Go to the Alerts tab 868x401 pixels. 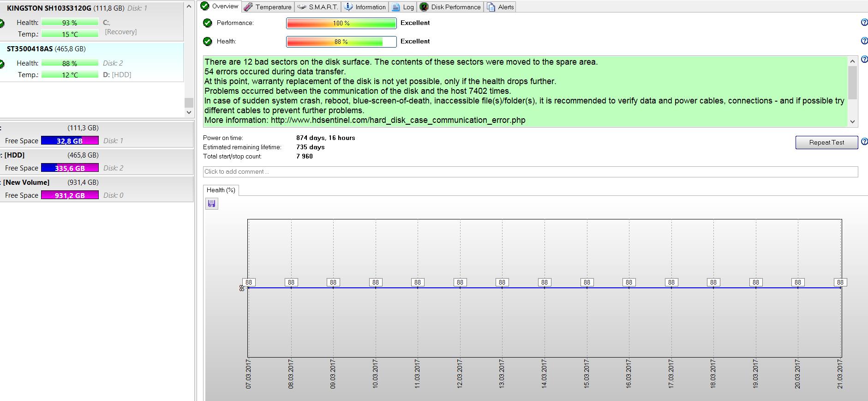pyautogui.click(x=501, y=7)
